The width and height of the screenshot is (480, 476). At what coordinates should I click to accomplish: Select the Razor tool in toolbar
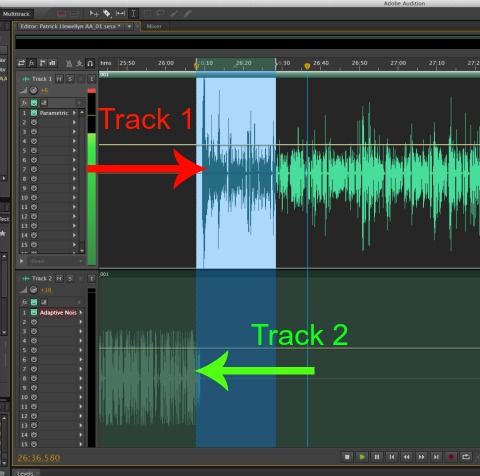[x=107, y=14]
